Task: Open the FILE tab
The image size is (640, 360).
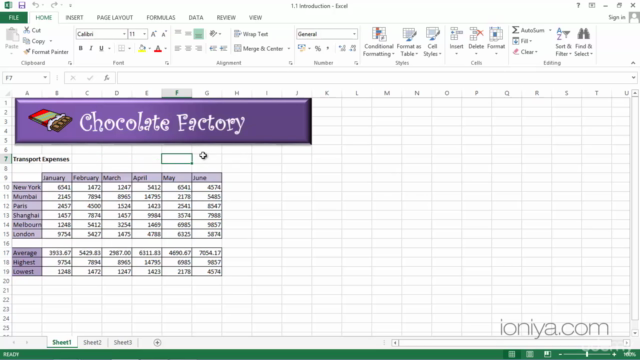Action: pos(13,18)
